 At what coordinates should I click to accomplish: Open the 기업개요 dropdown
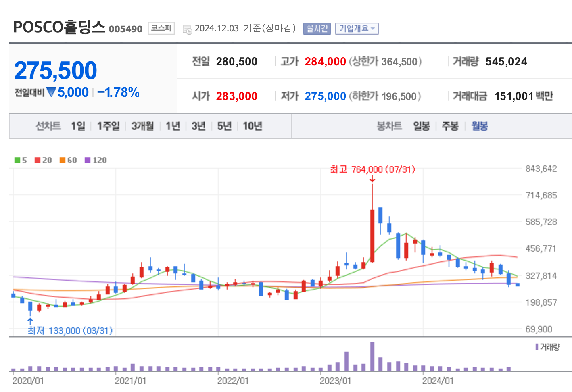(x=357, y=29)
